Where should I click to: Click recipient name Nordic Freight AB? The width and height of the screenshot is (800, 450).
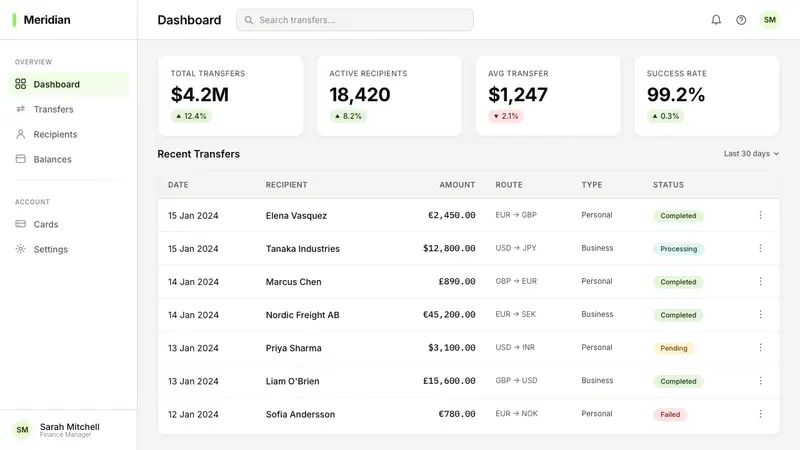[x=303, y=315]
